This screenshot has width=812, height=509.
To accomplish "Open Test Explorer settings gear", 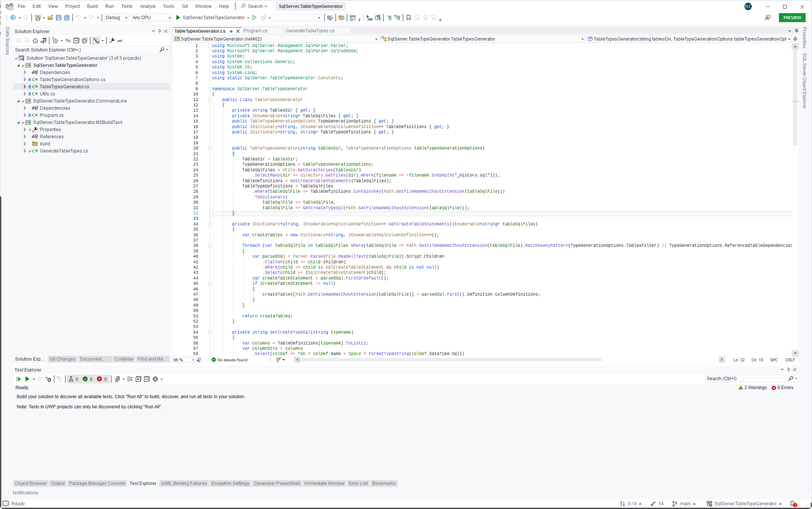I will [155, 379].
